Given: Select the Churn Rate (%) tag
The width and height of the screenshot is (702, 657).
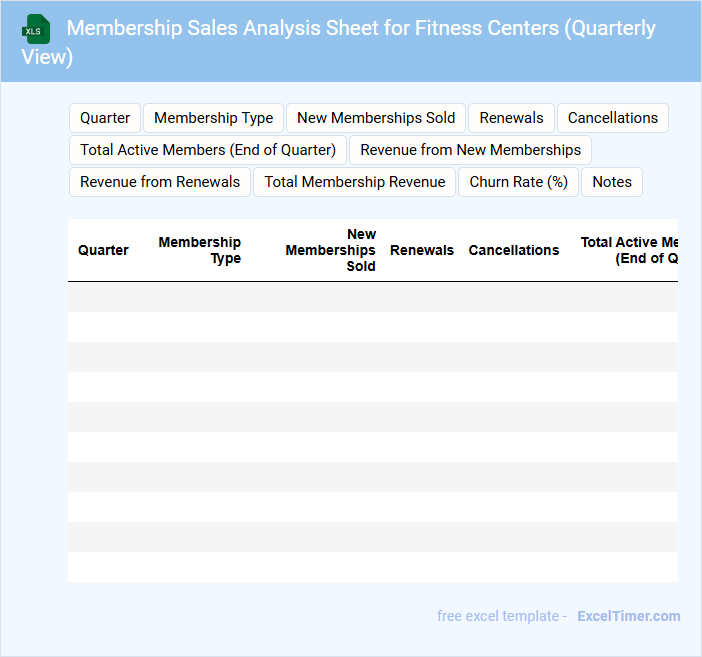Looking at the screenshot, I should tap(518, 182).
